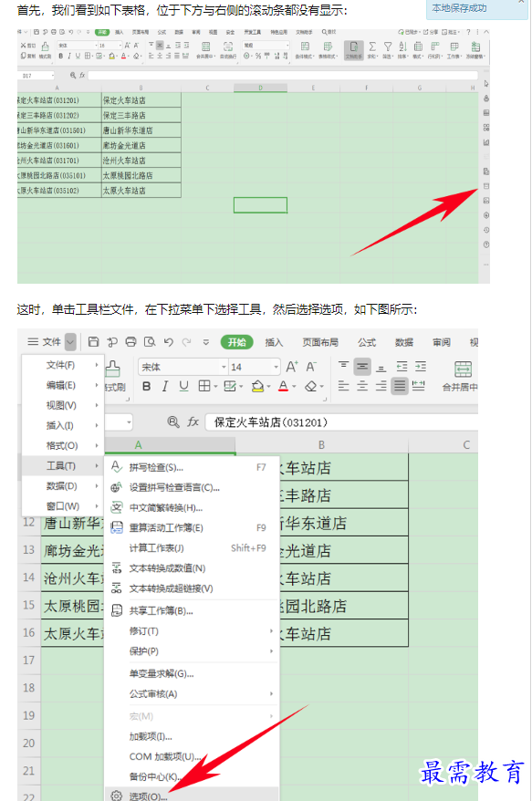Click Decrease Indent icon in the lower screenshot

[402, 367]
